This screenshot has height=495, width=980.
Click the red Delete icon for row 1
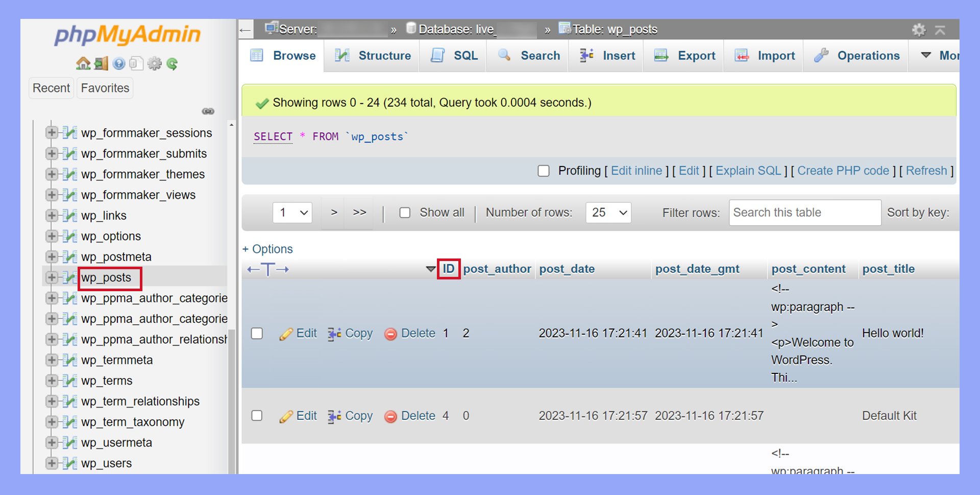390,334
